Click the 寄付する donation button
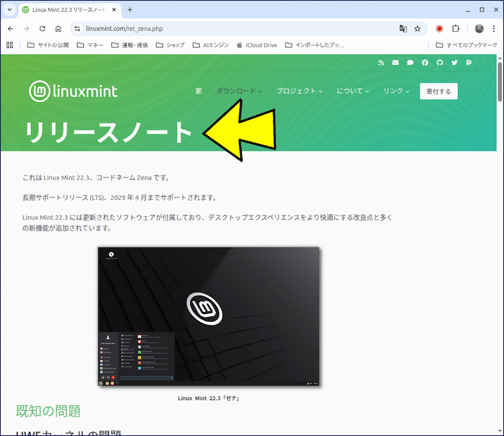Viewport: 504px width, 436px height. point(438,91)
